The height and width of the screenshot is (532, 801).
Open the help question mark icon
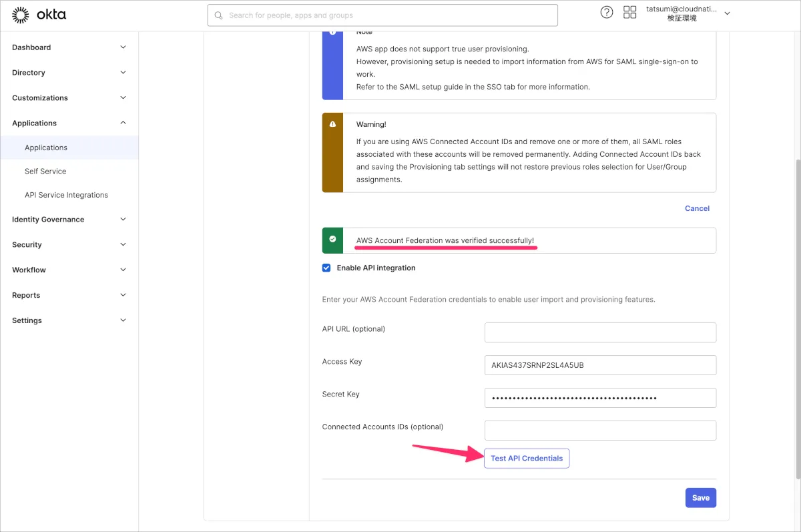pos(606,13)
